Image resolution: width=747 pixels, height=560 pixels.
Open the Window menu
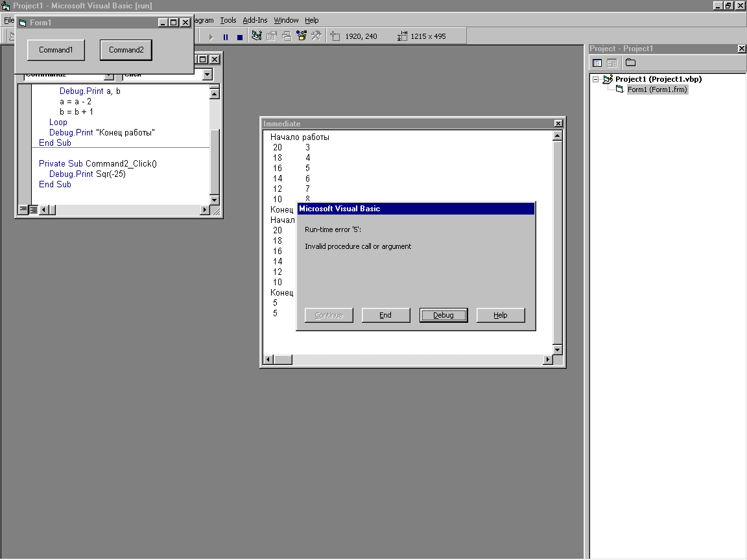point(286,20)
